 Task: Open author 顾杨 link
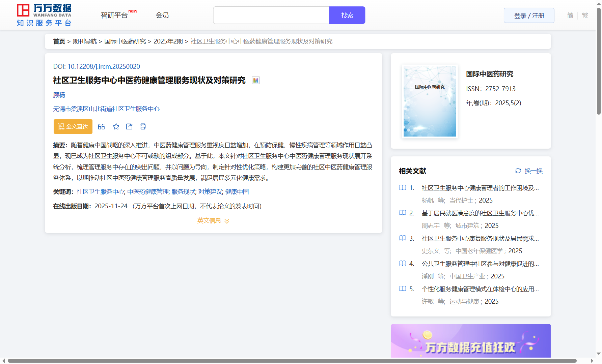point(59,95)
